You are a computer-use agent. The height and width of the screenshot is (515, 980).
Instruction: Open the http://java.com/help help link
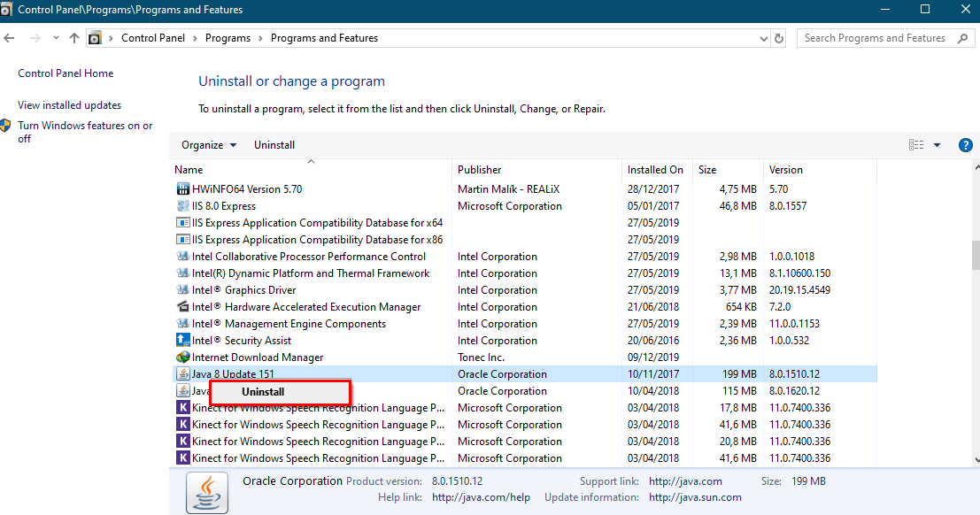pos(481,497)
